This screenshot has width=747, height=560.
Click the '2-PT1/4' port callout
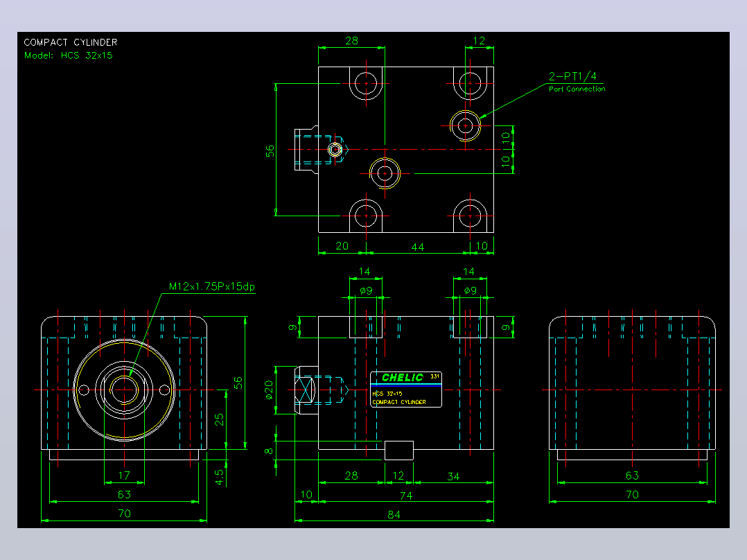click(x=572, y=76)
